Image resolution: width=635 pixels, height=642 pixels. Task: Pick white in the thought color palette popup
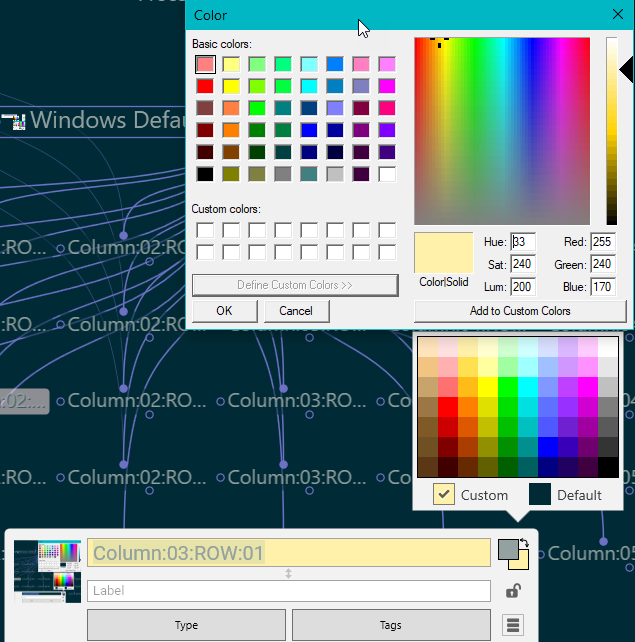pyautogui.click(x=608, y=347)
